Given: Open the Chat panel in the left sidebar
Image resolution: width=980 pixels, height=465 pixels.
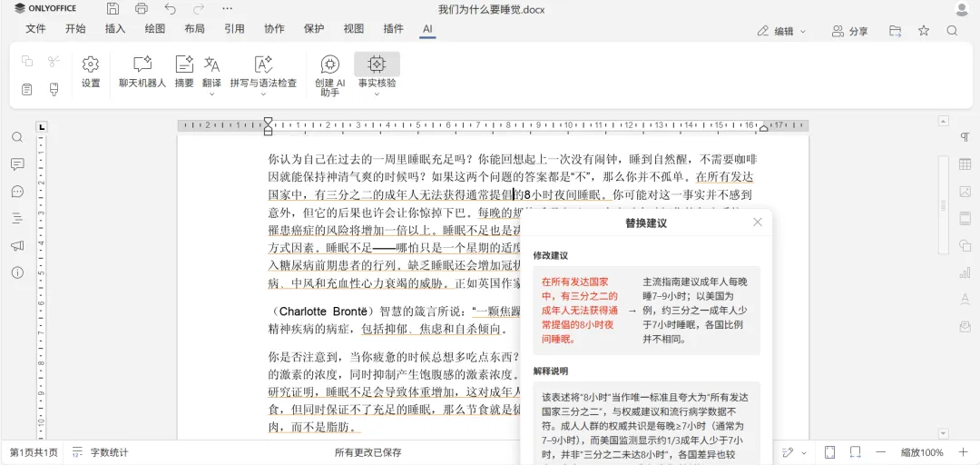Looking at the screenshot, I should pyautogui.click(x=17, y=192).
